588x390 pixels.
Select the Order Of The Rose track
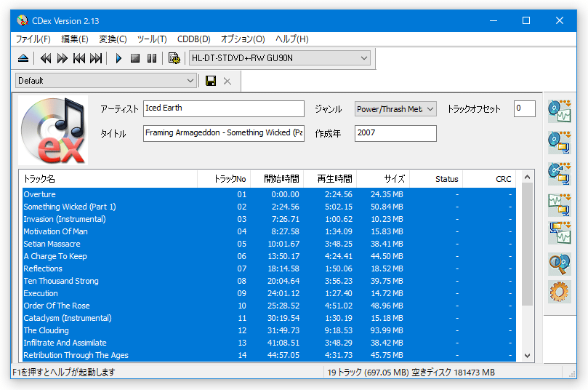pyautogui.click(x=269, y=306)
